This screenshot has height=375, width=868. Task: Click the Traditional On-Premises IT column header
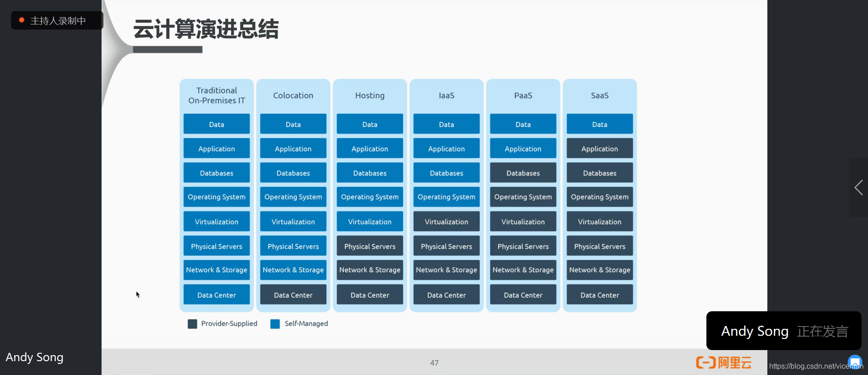point(217,96)
